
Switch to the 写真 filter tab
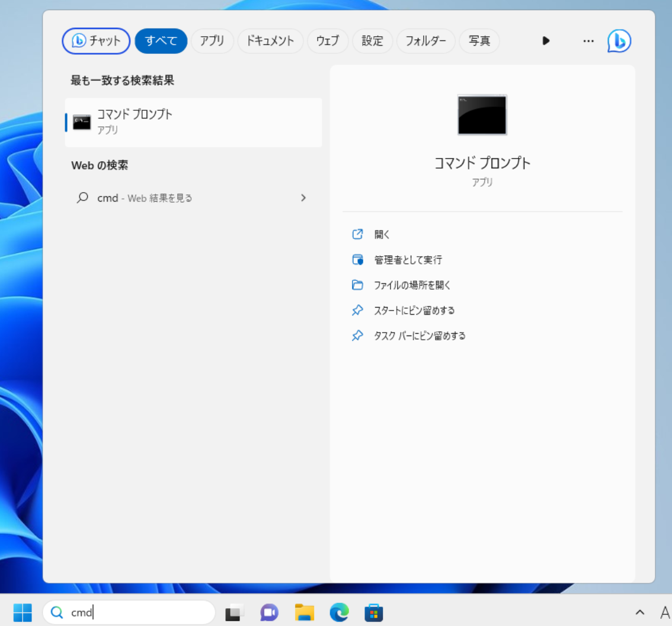(x=479, y=41)
